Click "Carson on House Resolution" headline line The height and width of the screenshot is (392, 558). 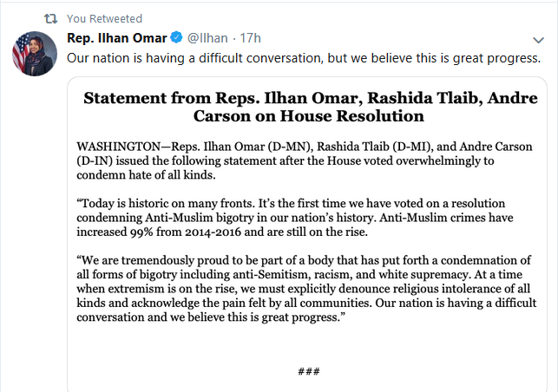coord(310,115)
